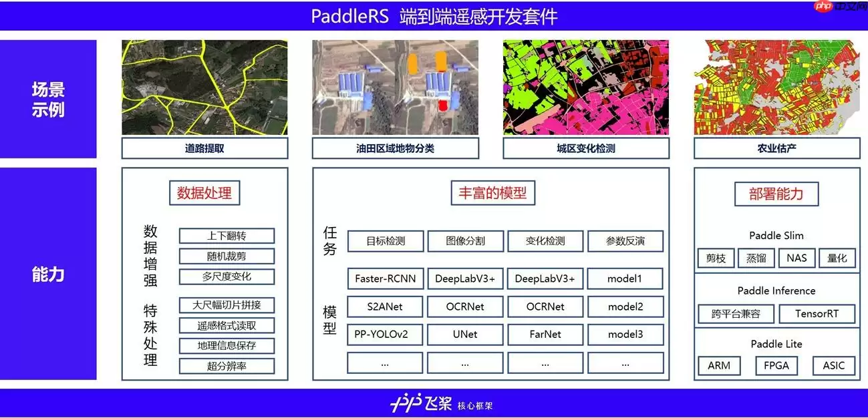
Task: Select the 农业估产 colored map image
Action: [776, 87]
